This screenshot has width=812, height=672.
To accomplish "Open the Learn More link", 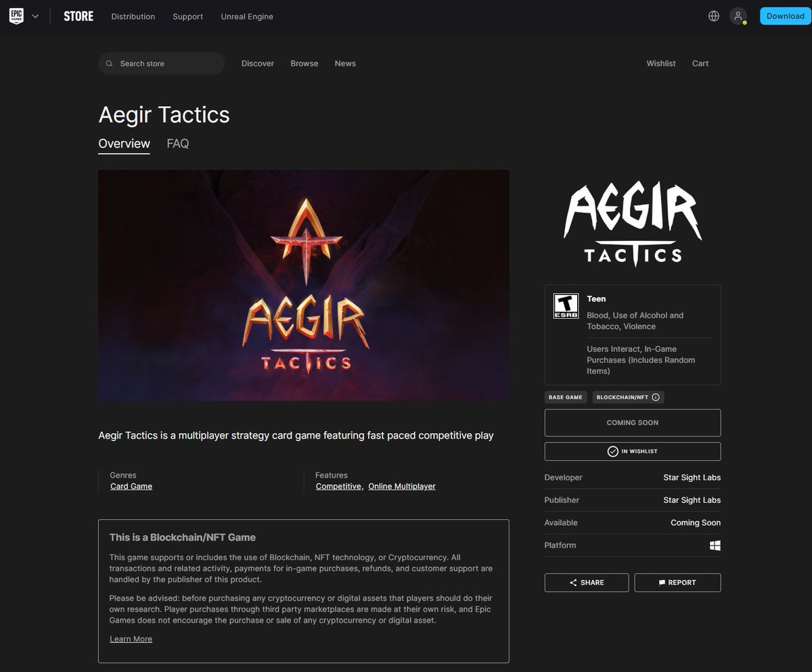I will tap(131, 638).
